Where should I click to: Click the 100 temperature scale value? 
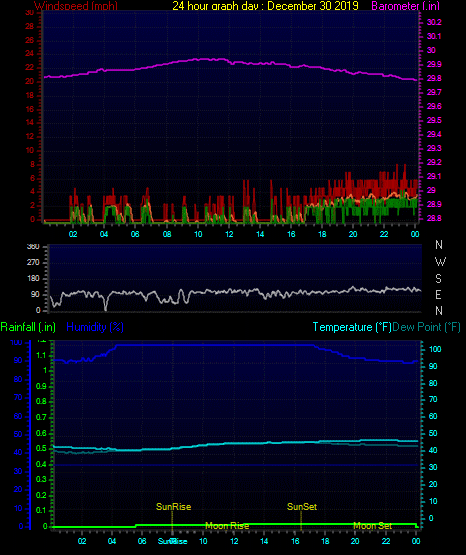[435, 349]
